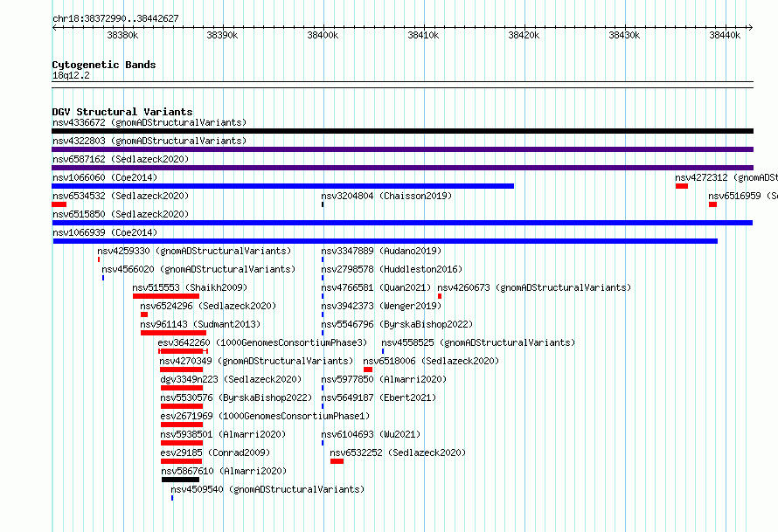The height and width of the screenshot is (532, 778).
Task: Click the nsv6587162 Sedlazeck2020 label
Action: (121, 159)
